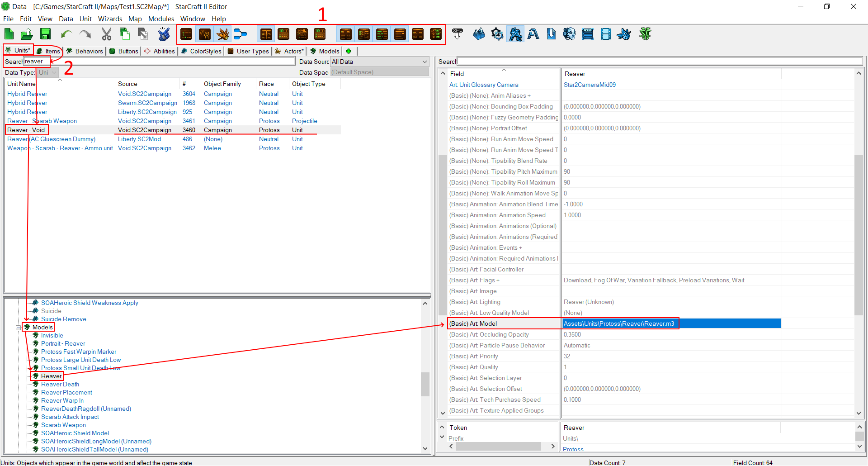The height and width of the screenshot is (466, 868).
Task: Open the Wizards menu
Action: [x=110, y=19]
